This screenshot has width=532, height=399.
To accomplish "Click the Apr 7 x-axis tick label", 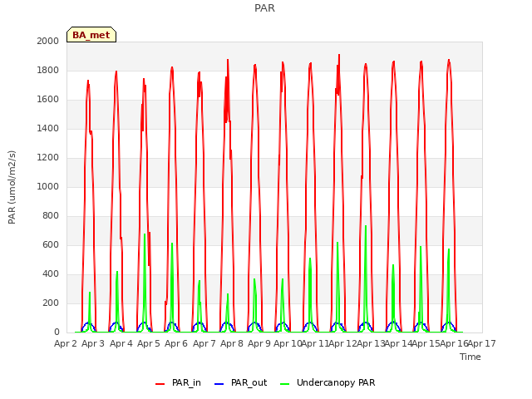I will 204,343.
